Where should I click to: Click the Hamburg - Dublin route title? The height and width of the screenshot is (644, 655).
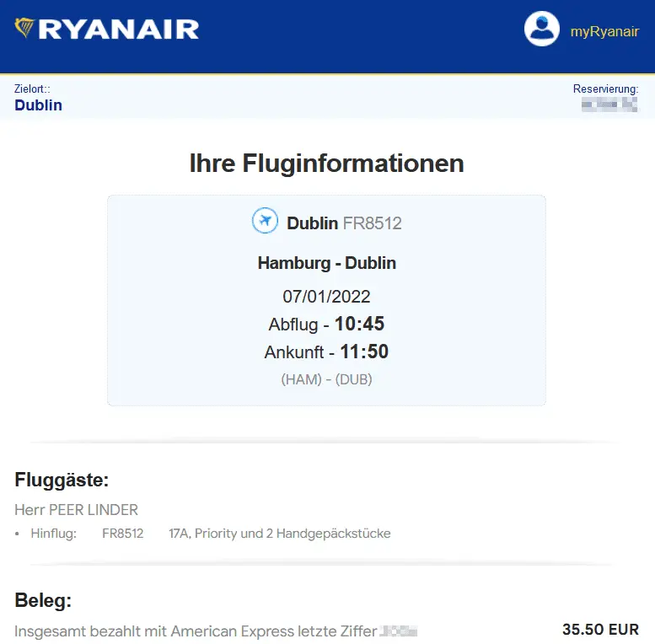coord(326,263)
